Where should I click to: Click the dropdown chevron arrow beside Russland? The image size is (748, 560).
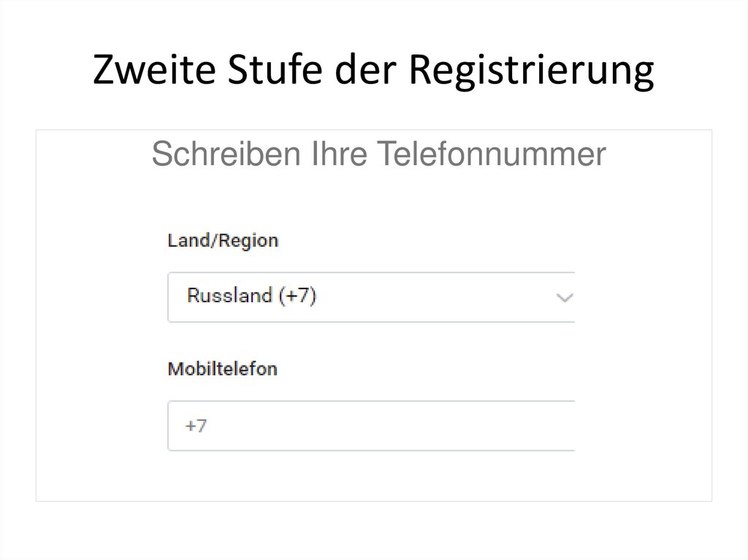click(563, 296)
